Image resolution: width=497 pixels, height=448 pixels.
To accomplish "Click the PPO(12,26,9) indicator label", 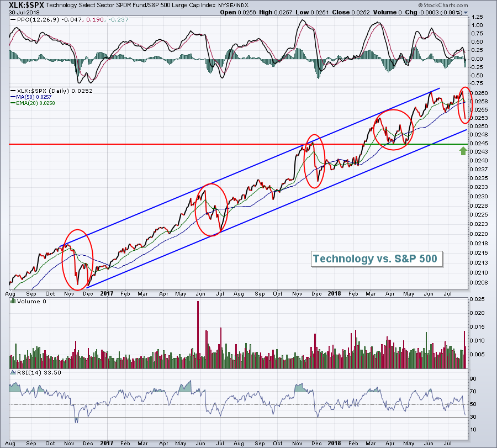I will pos(38,20).
